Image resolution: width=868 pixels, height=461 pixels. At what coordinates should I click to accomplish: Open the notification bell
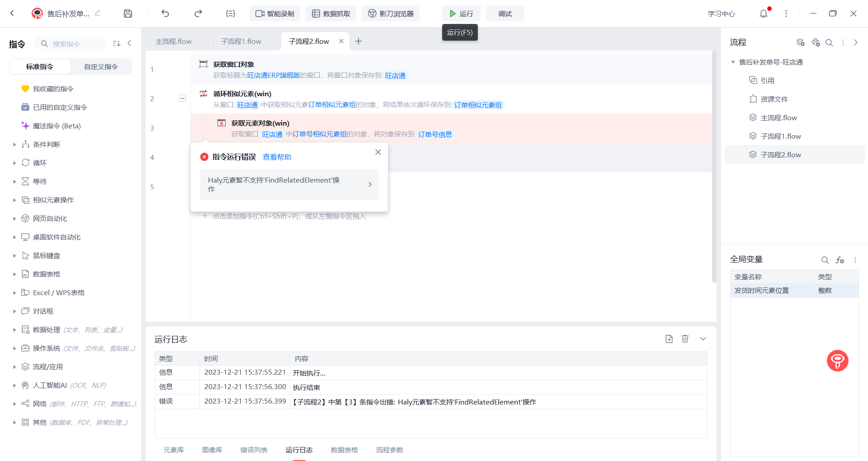(x=764, y=14)
